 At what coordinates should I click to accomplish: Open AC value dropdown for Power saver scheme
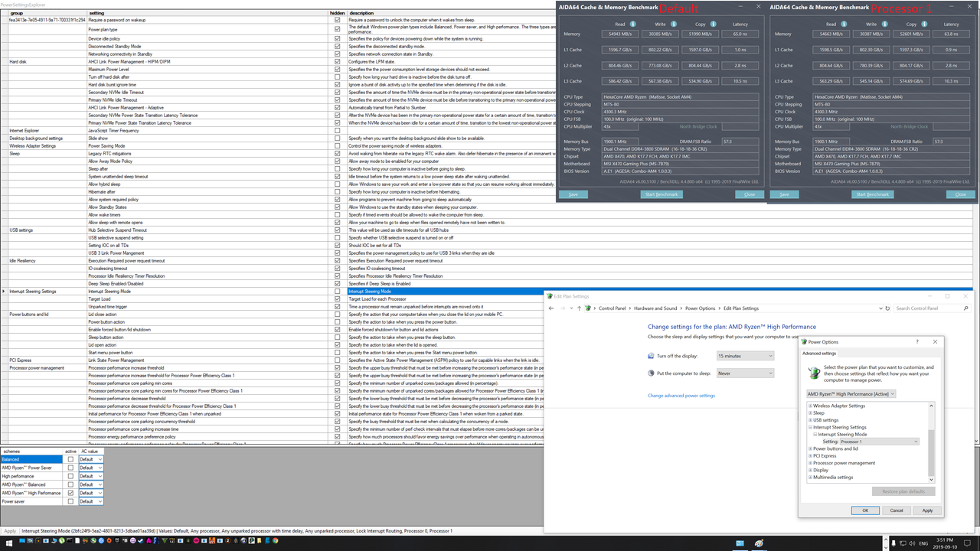pyautogui.click(x=90, y=501)
